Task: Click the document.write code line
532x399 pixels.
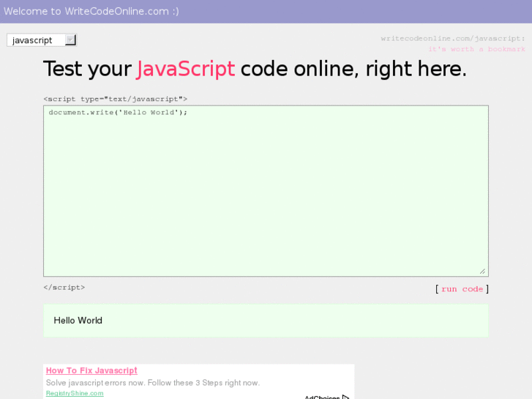Action: 118,113
